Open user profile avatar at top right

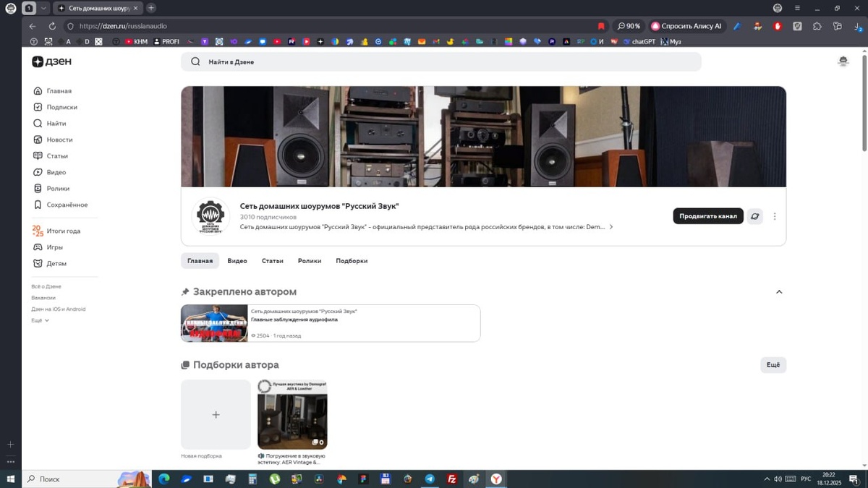843,61
